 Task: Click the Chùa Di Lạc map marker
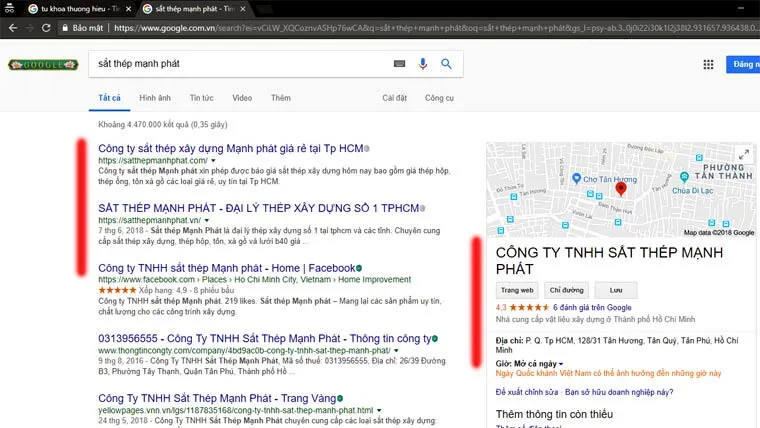(684, 177)
